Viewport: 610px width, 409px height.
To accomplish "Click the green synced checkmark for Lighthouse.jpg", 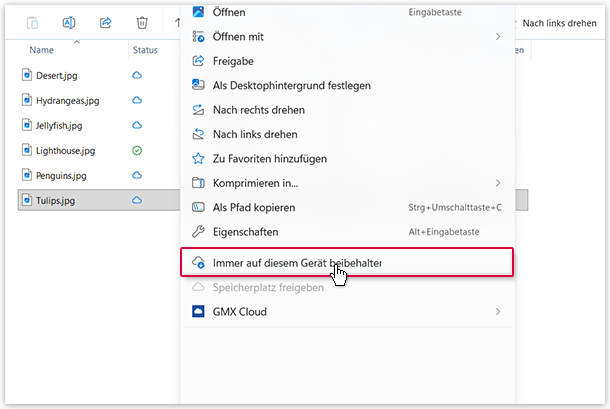I will (137, 150).
